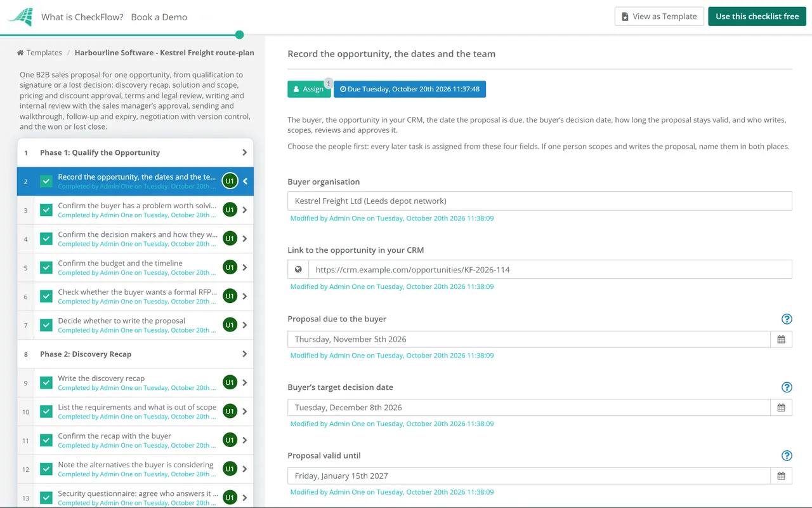Click U1 avatar on Decide whether to write the proposal
812x508 pixels.
[x=230, y=325]
